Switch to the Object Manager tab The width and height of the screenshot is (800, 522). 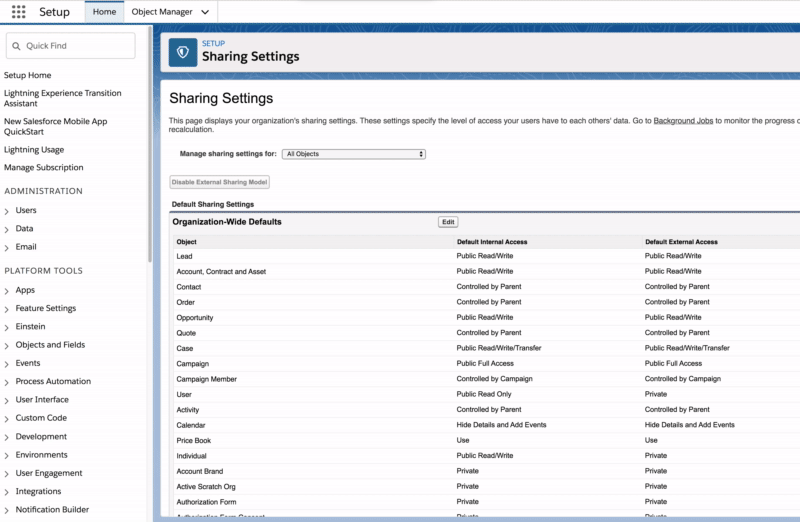[162, 12]
